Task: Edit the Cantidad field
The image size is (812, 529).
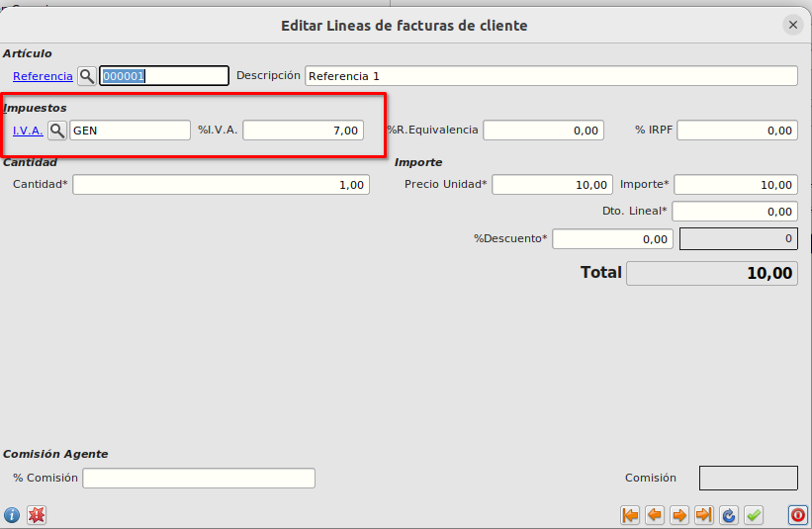Action: (222, 185)
